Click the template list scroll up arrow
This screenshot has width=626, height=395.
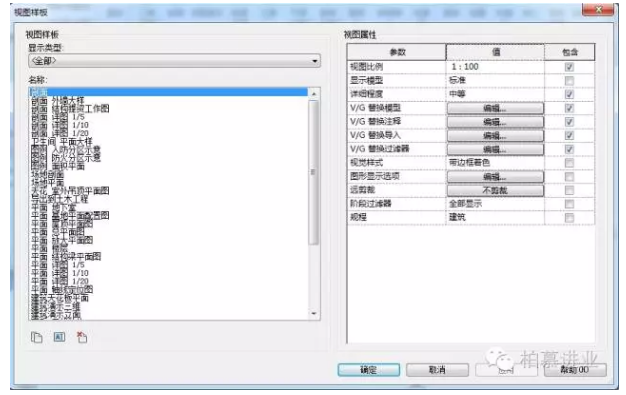314,93
